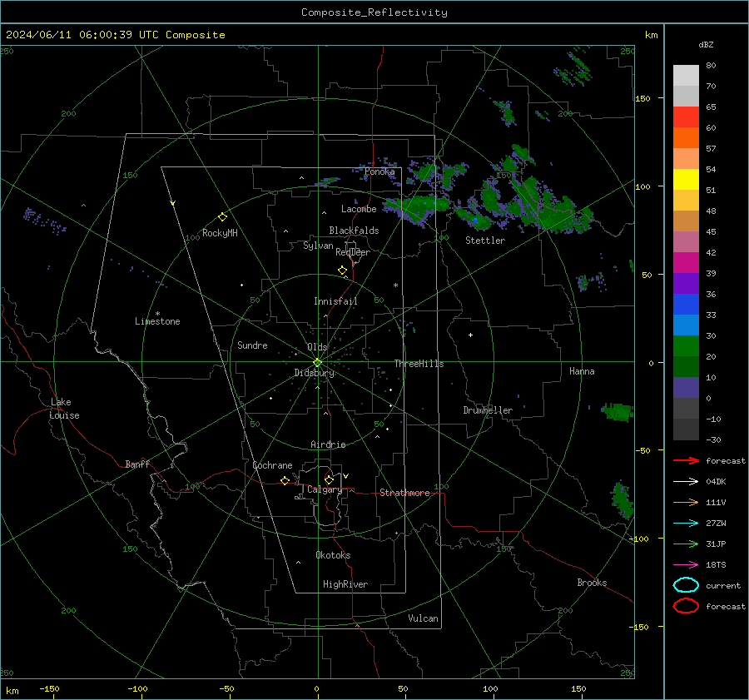Select the magenta dBZ legend swatch
This screenshot has width=749, height=700.
click(x=686, y=262)
